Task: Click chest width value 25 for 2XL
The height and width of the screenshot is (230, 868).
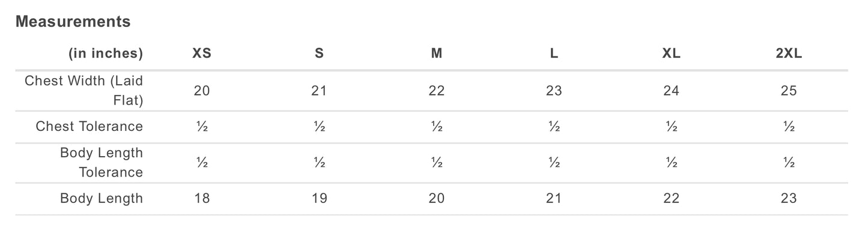Action: (x=789, y=91)
